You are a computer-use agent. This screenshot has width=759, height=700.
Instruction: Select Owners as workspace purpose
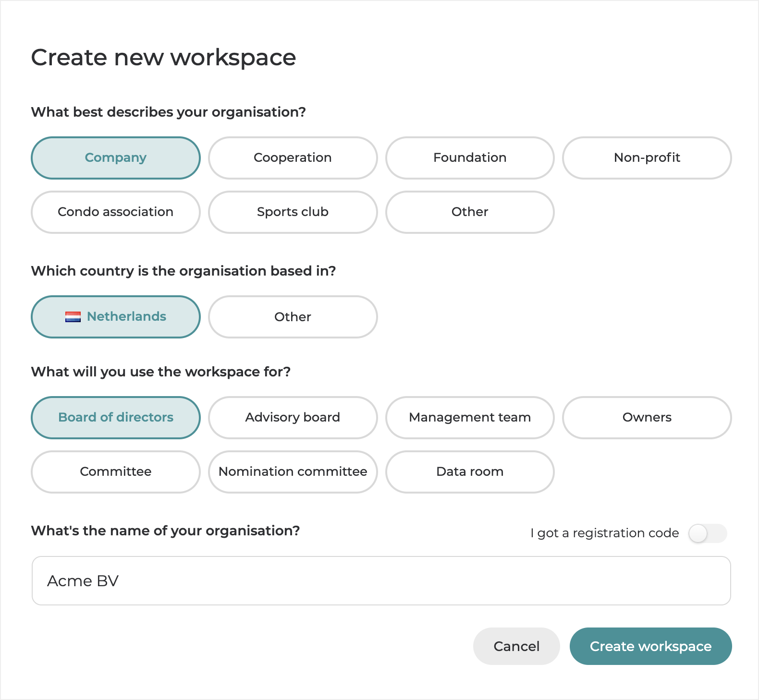point(647,418)
